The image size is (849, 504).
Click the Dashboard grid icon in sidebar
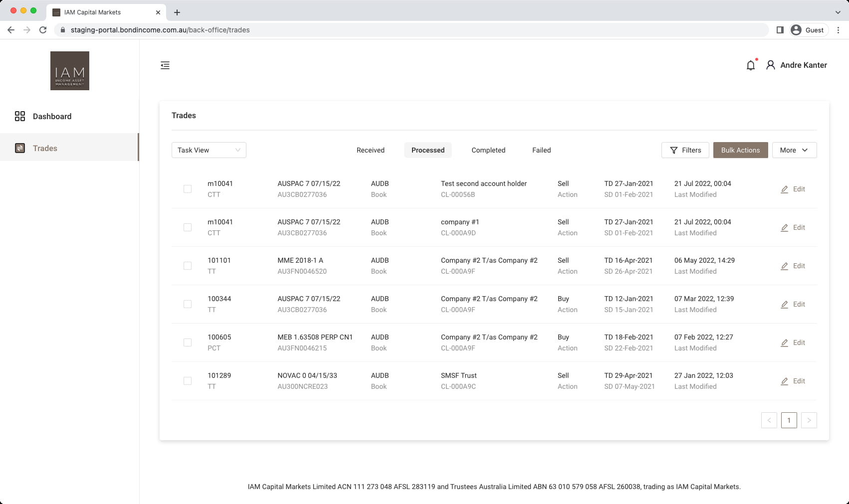pos(20,116)
